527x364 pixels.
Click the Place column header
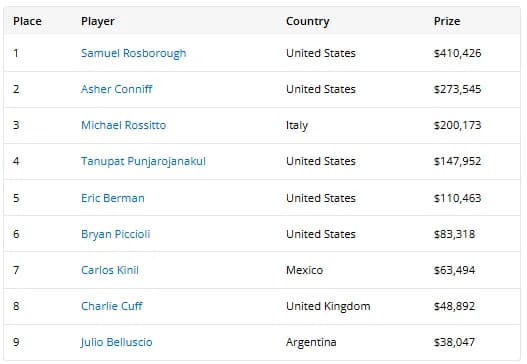[x=27, y=21]
